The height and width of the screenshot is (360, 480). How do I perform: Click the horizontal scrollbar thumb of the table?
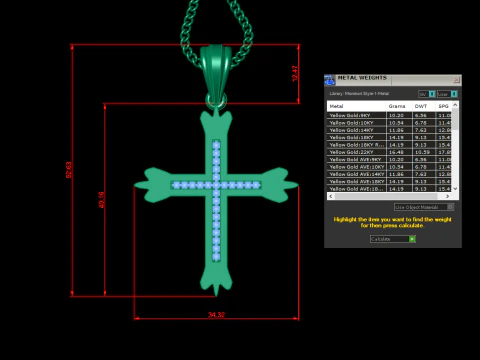[x=386, y=196]
